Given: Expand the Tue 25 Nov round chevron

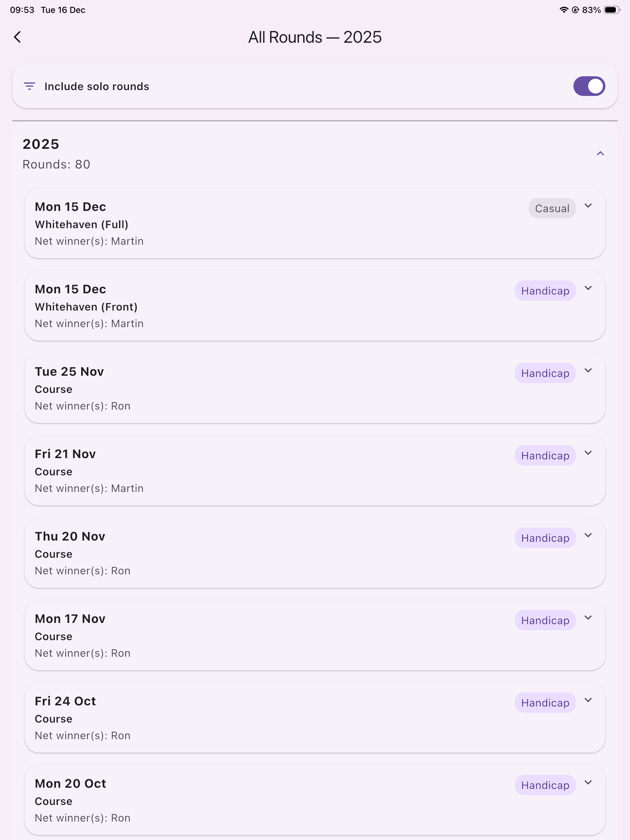Looking at the screenshot, I should pyautogui.click(x=588, y=370).
